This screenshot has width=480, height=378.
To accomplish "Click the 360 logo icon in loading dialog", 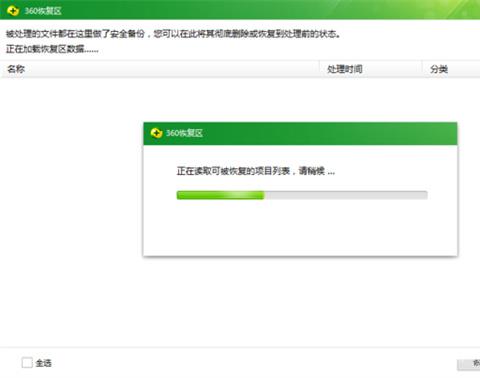I will (156, 133).
